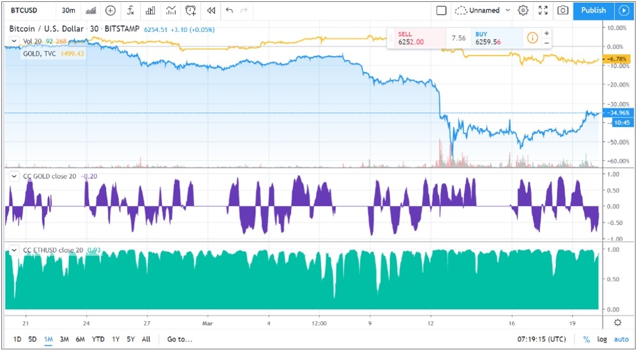Screen dimensions: 644x357
Task: Toggle log scale mode
Action: 603,339
